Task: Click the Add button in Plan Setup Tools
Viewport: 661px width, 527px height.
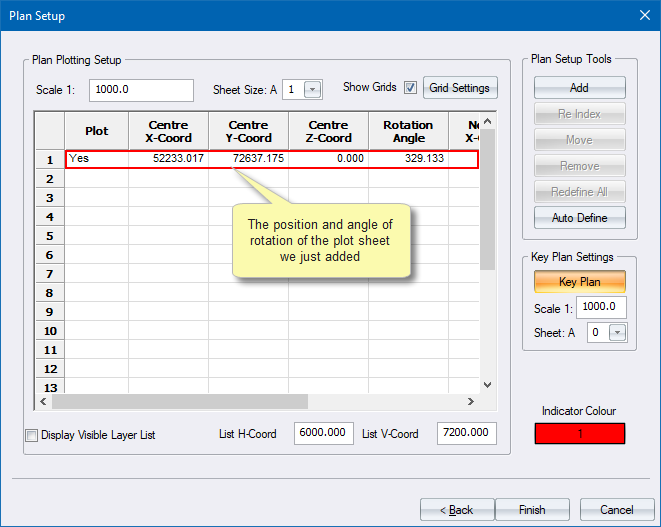Action: click(578, 88)
